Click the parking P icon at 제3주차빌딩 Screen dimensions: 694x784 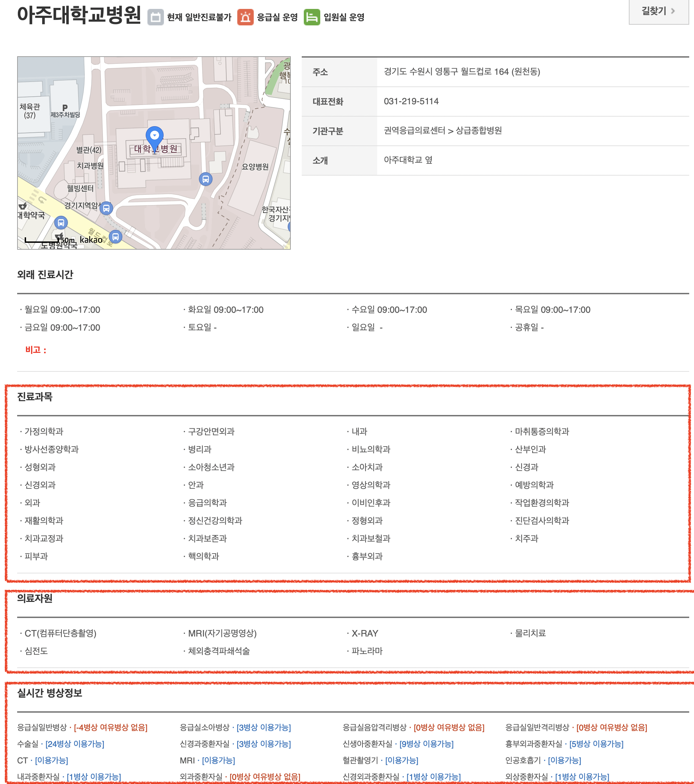pos(65,108)
